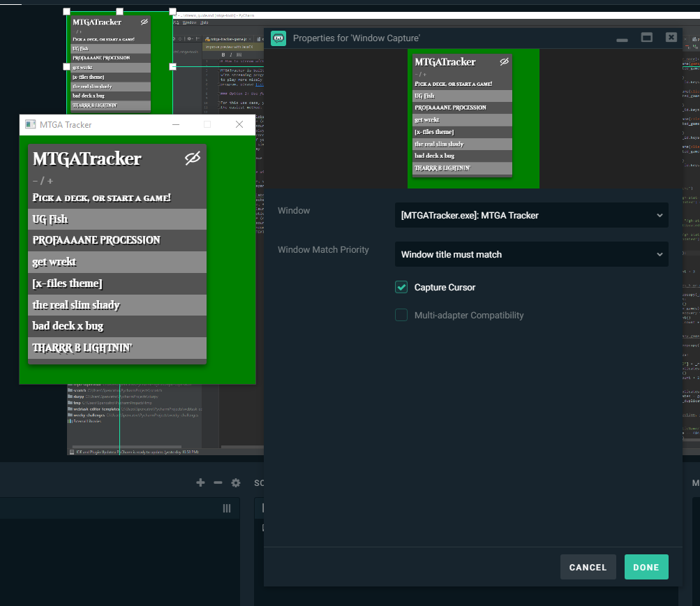Toggle the Capture Cursor checkbox
Image resolution: width=700 pixels, height=606 pixels.
click(x=401, y=287)
